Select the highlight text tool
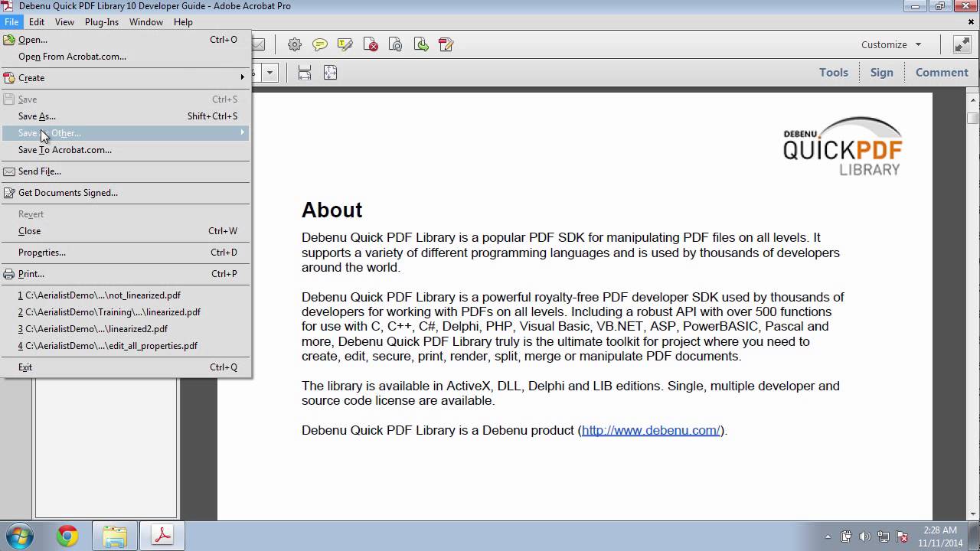The width and height of the screenshot is (980, 551). pos(345,44)
